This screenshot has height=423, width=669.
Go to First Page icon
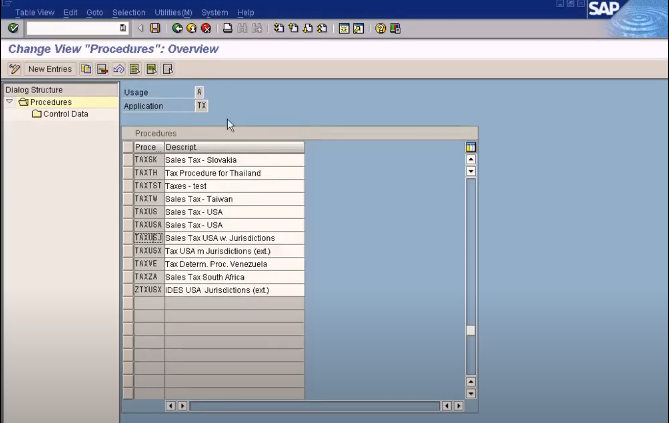(279, 28)
